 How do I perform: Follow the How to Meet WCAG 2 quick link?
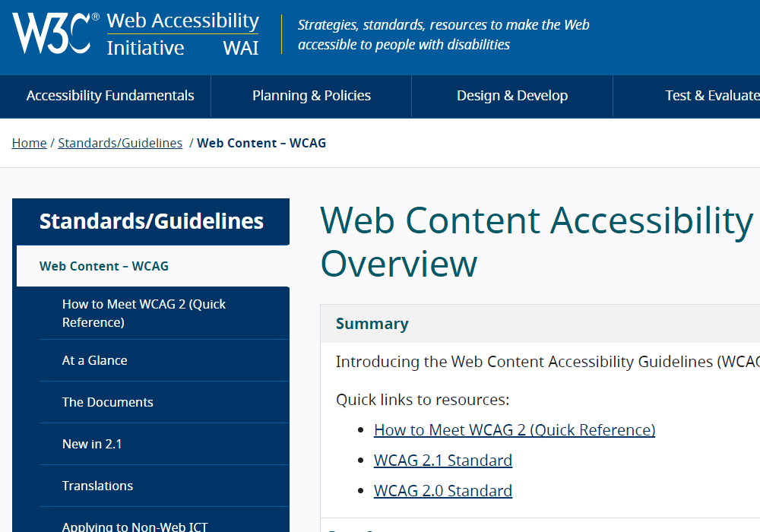514,429
